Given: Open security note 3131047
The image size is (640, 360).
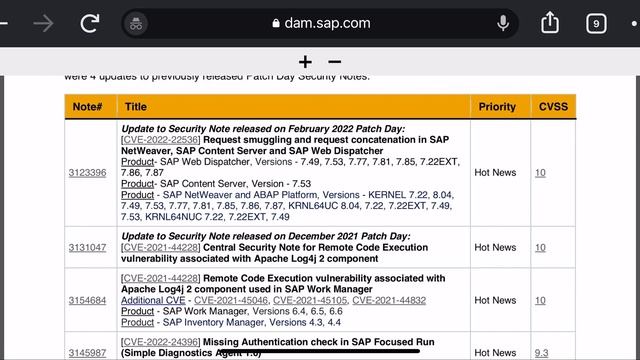Looking at the screenshot, I should pyautogui.click(x=87, y=247).
